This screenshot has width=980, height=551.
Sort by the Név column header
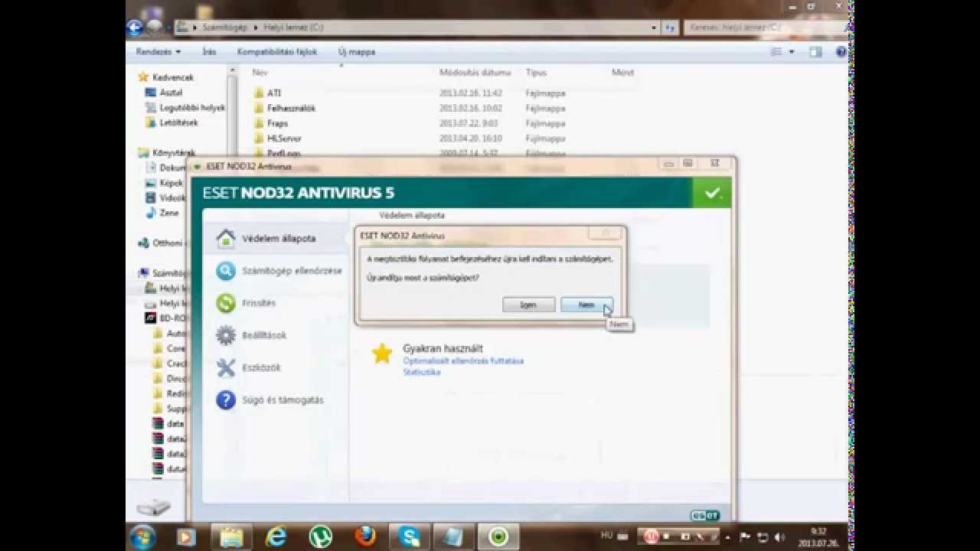click(x=260, y=73)
